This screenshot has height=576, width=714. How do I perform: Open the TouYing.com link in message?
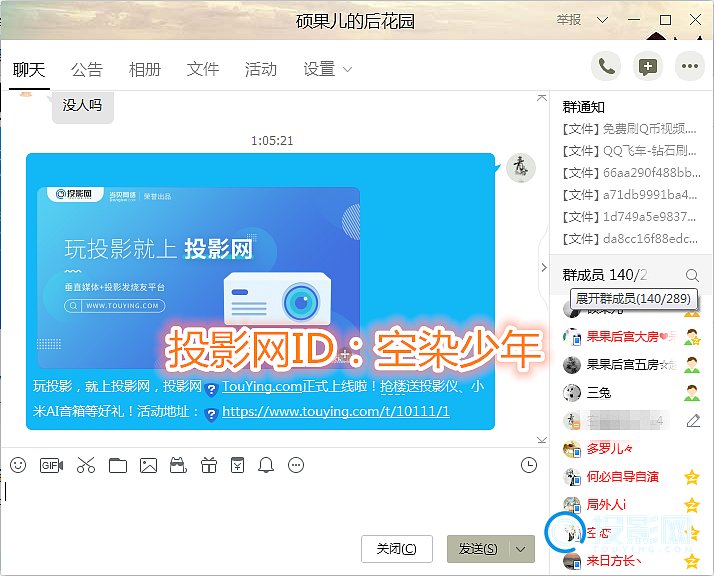pos(261,386)
